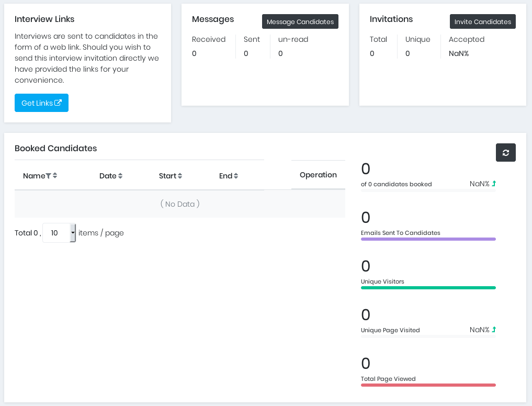Image resolution: width=532 pixels, height=406 pixels.
Task: Click green arrow beside Unique Page Visited
Action: [494, 330]
